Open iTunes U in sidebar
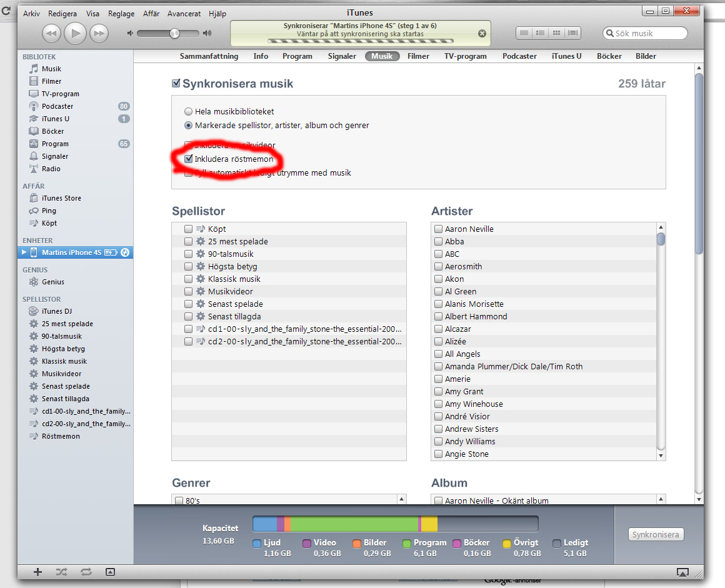This screenshot has height=588, width=725. [56, 119]
